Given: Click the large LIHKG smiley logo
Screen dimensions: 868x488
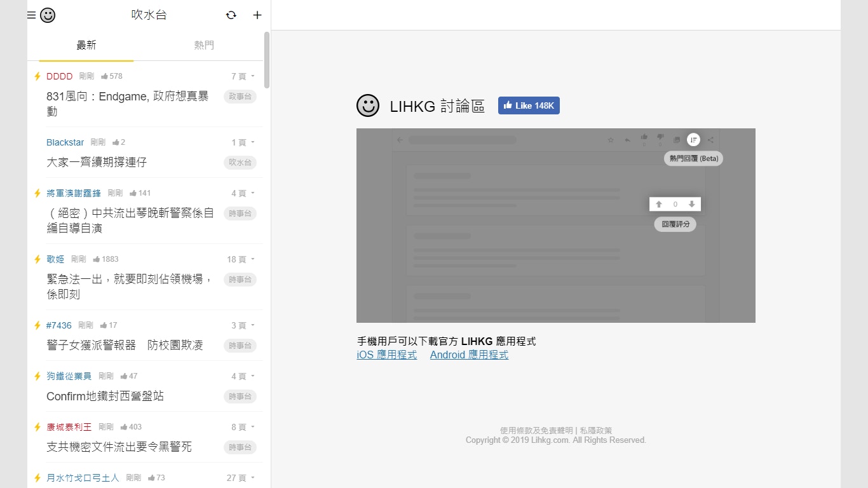Looking at the screenshot, I should 368,105.
